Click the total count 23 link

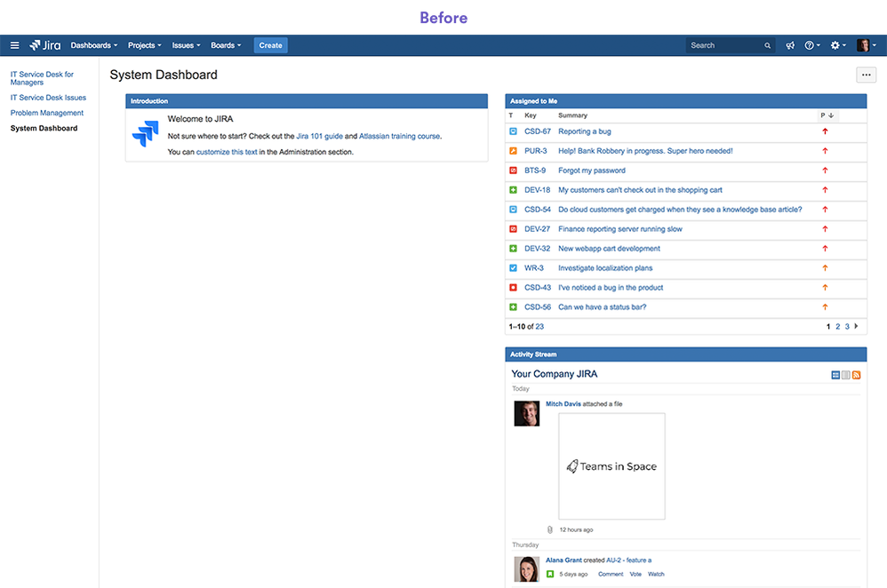[539, 327]
